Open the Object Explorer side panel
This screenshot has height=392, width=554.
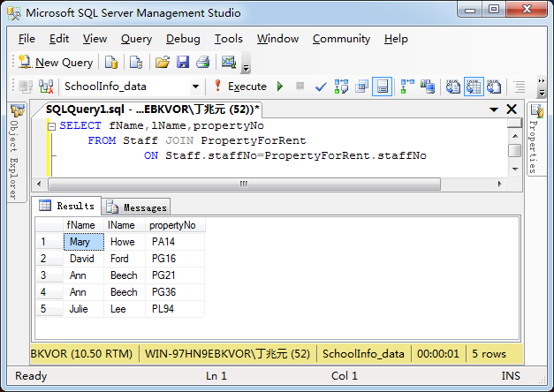16,153
